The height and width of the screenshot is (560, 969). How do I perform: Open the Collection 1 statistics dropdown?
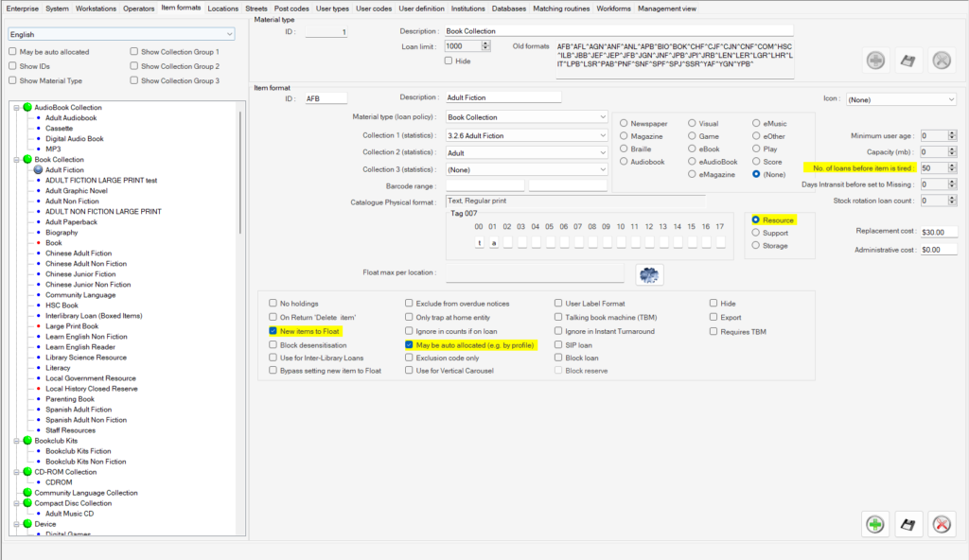click(x=602, y=135)
